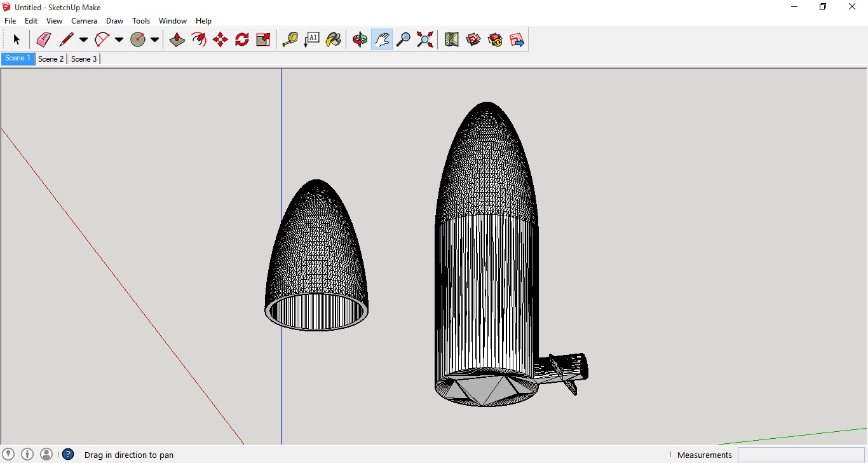Open the Help menu
868x463 pixels.
pos(203,21)
